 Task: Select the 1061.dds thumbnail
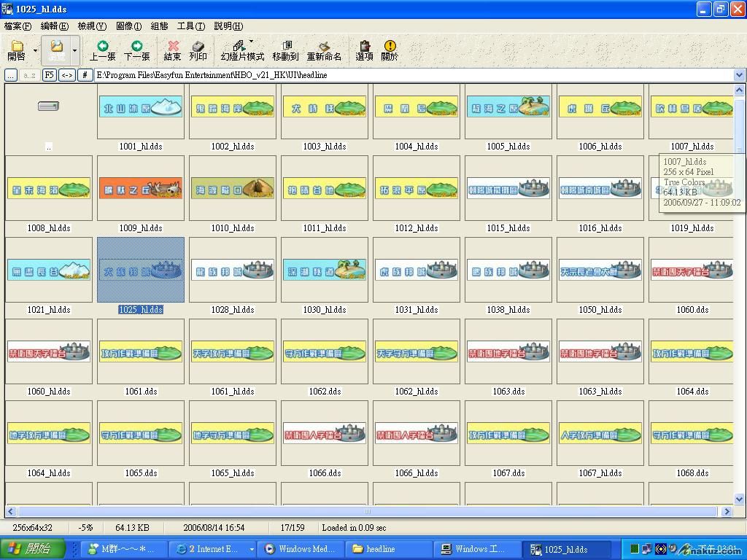pyautogui.click(x=141, y=352)
